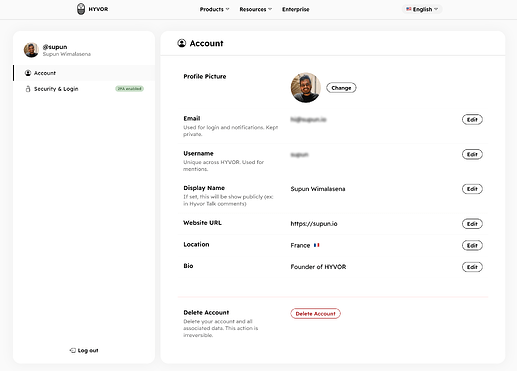Image resolution: width=517 pixels, height=371 pixels.
Task: Click the Log out button
Action: coord(84,350)
